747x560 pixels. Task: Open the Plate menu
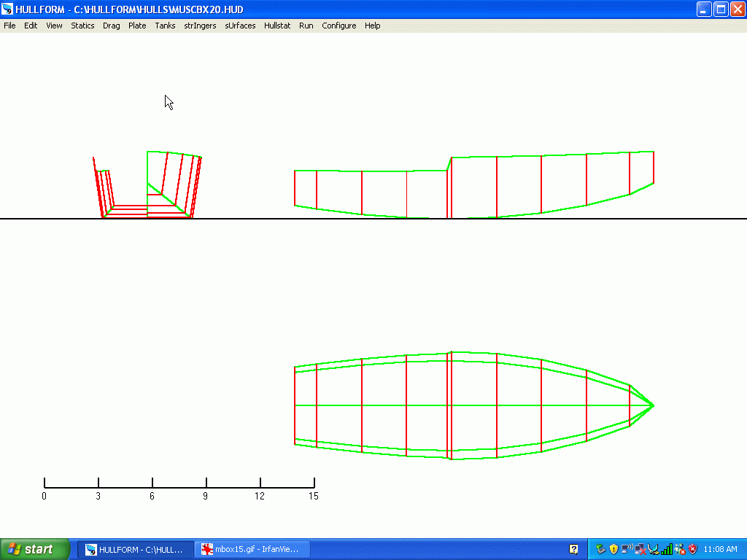137,26
